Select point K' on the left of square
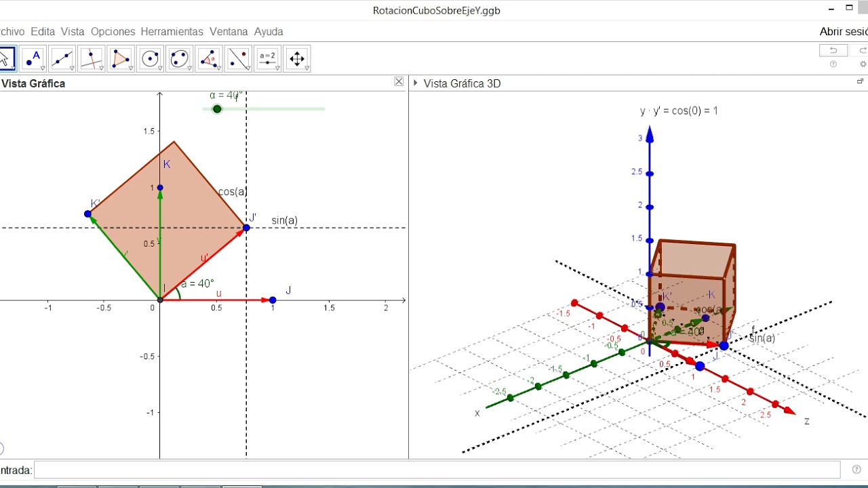 click(x=87, y=214)
